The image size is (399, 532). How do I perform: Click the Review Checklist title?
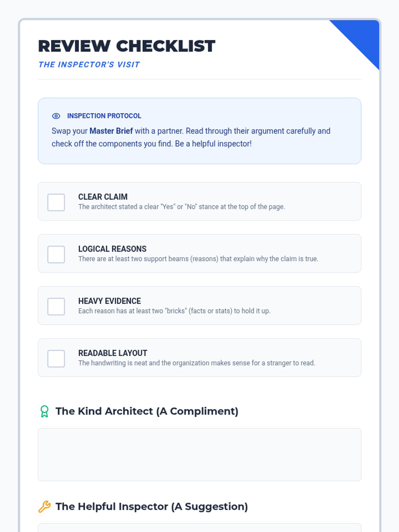[127, 46]
